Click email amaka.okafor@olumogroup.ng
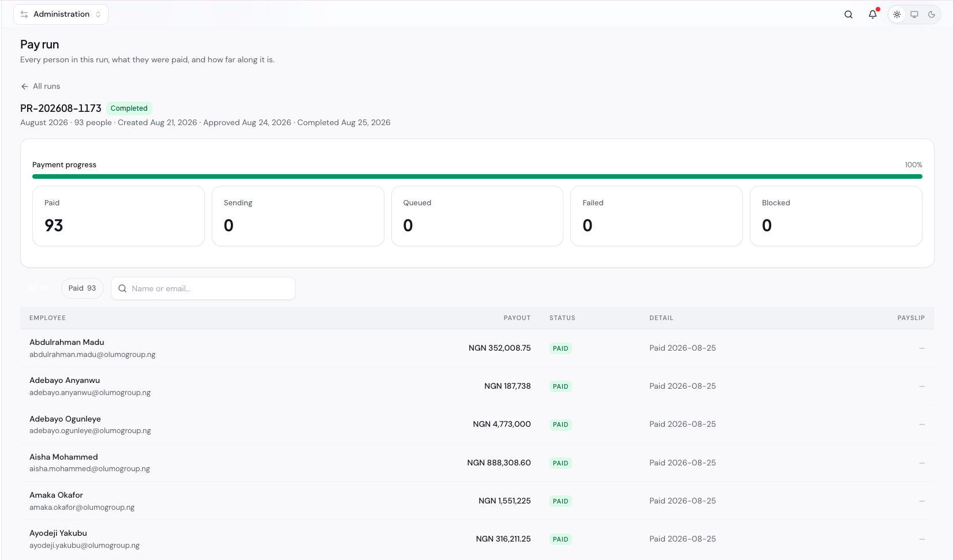This screenshot has width=953, height=560. click(x=82, y=508)
